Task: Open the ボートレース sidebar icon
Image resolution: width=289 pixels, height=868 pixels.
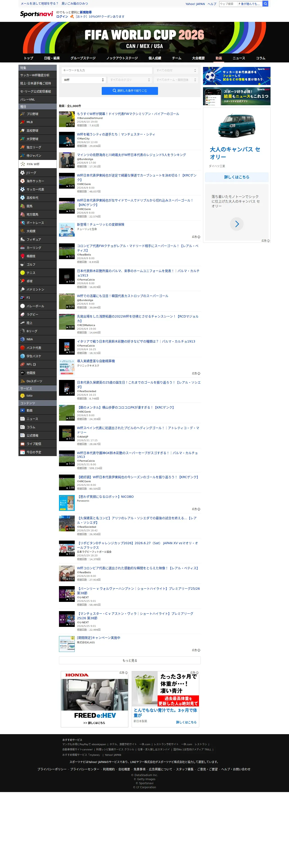Action: [23, 223]
